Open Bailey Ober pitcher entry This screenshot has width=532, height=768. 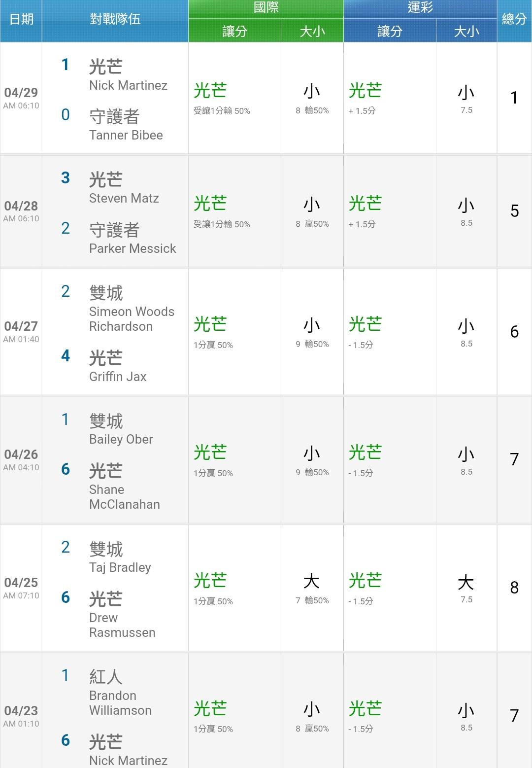pos(121,439)
